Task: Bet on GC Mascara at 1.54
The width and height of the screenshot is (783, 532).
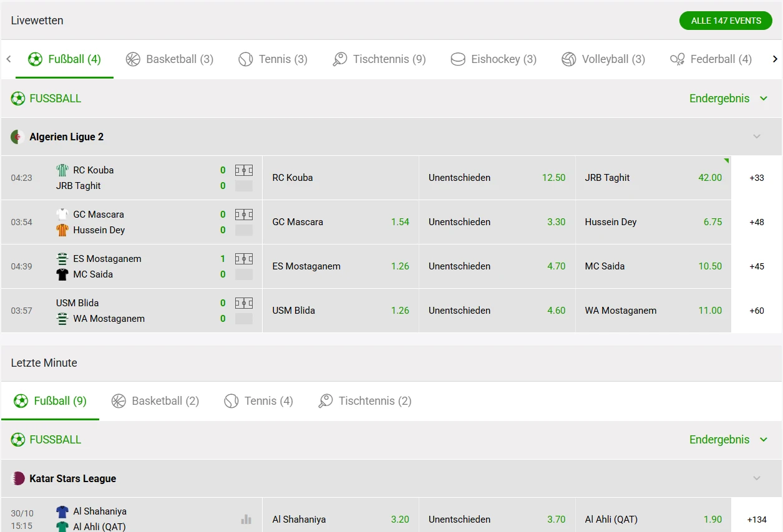Action: (x=341, y=222)
